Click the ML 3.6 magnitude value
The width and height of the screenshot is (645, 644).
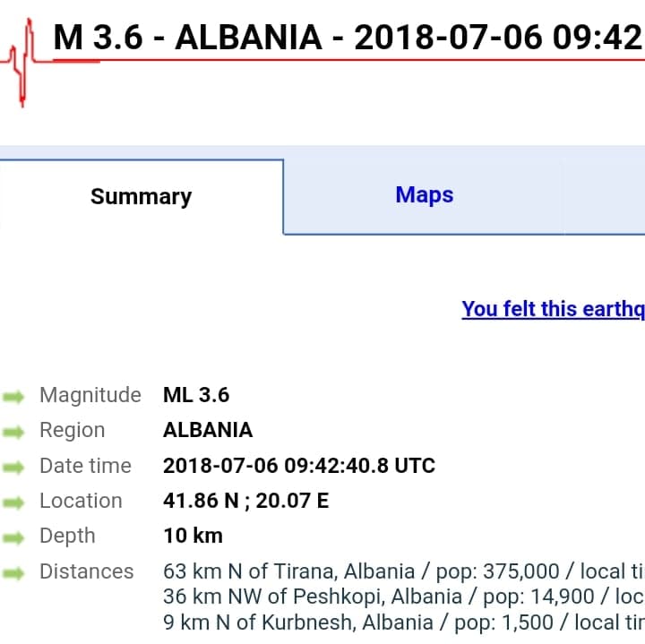196,395
